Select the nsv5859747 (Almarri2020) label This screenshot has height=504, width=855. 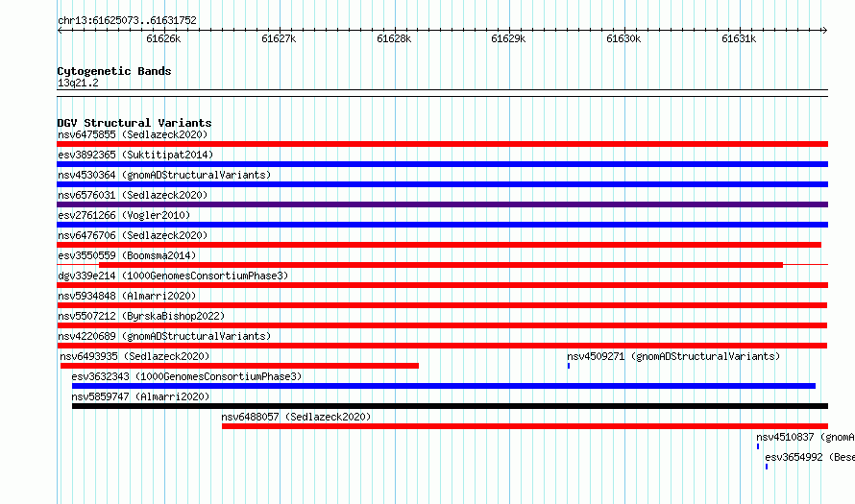[x=140, y=396]
